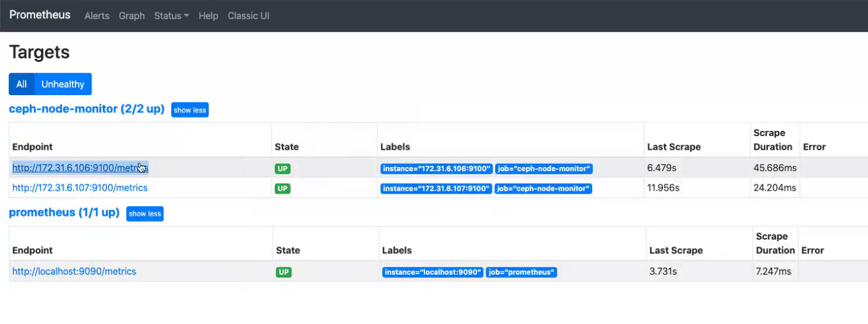Switch to Classic UI

[249, 15]
